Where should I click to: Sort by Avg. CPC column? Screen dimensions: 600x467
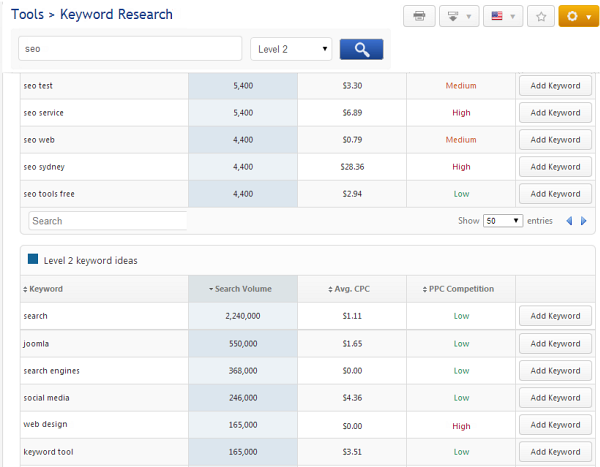tap(351, 289)
